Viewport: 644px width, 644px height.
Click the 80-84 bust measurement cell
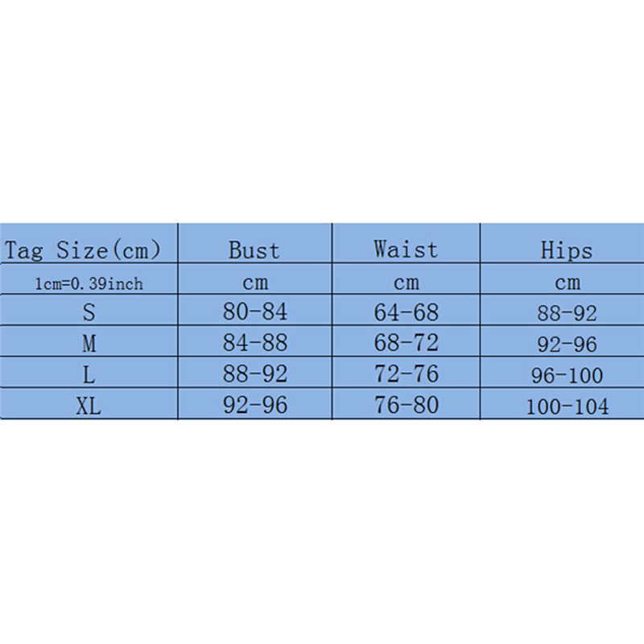tap(254, 312)
